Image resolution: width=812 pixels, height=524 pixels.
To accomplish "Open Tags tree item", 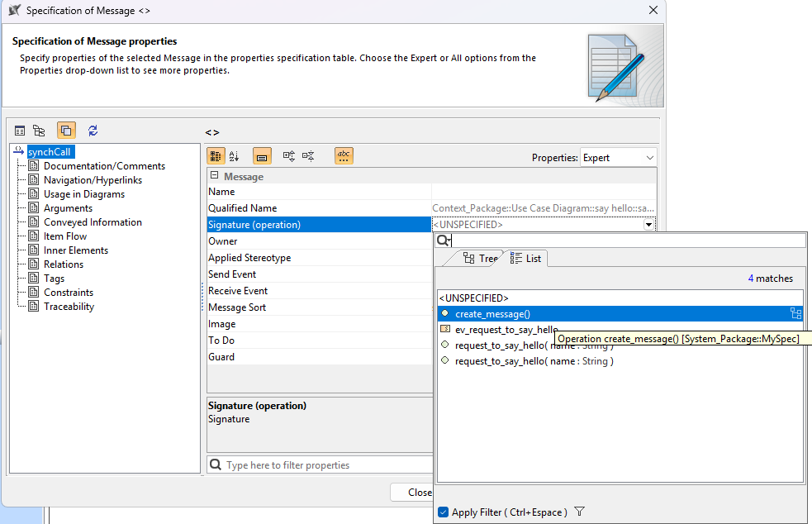I will click(x=54, y=279).
